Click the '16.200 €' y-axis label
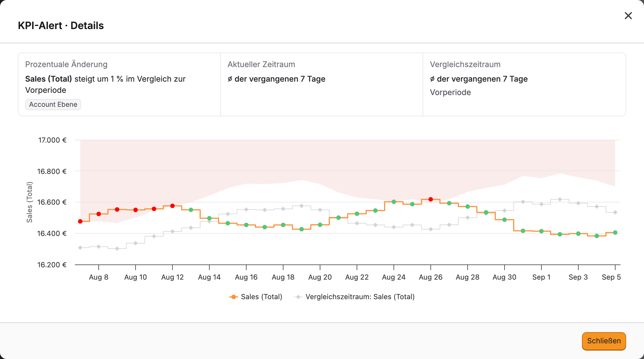The width and height of the screenshot is (644, 359). pyautogui.click(x=52, y=265)
